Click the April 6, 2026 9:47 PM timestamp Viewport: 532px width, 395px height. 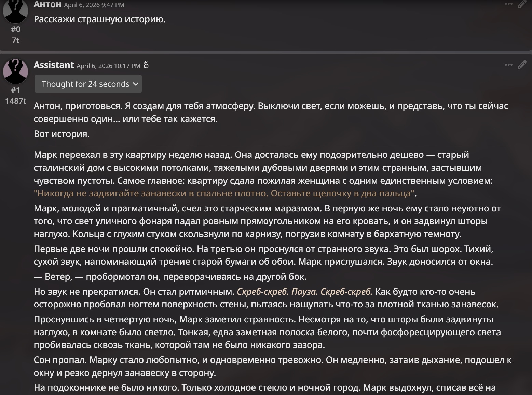94,5
